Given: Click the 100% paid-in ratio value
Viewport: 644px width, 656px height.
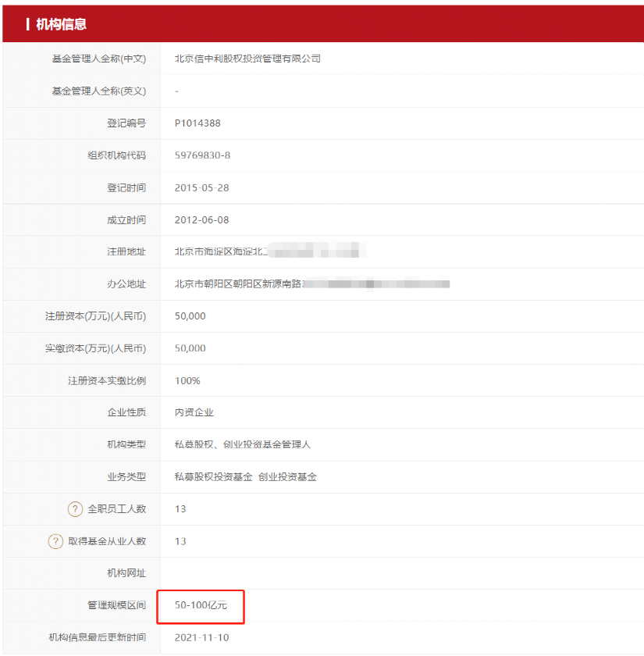Looking at the screenshot, I should coord(187,381).
